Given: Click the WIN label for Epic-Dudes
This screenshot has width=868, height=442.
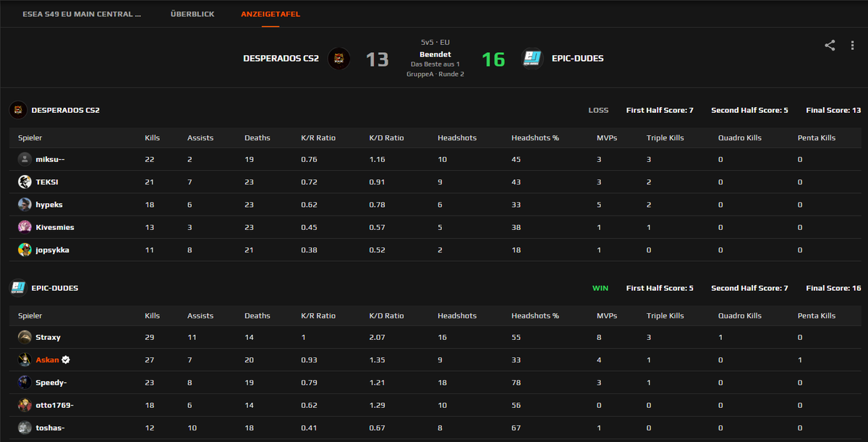Looking at the screenshot, I should (x=600, y=288).
